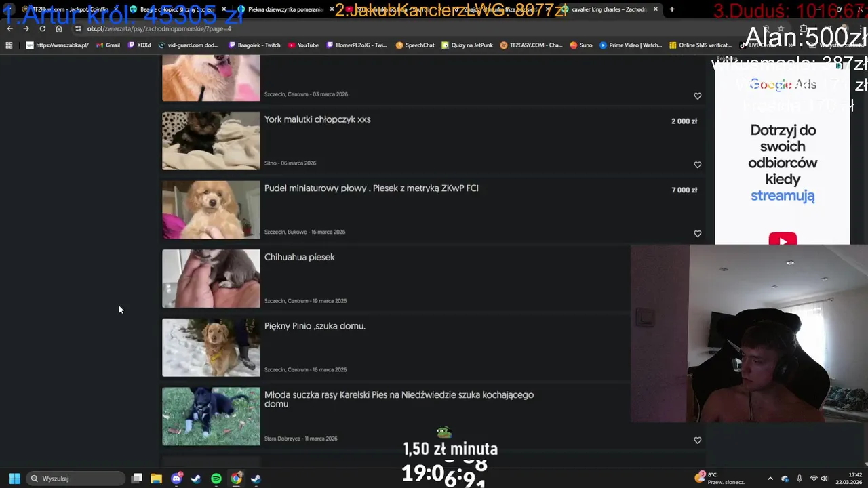Click the Chihuahua held in hand thumbnail

tap(211, 279)
